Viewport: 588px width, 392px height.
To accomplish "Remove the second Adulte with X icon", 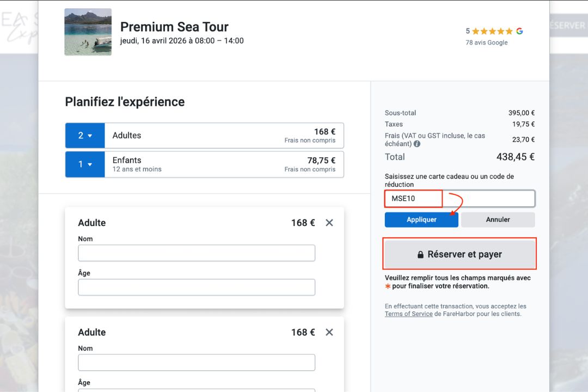I will coord(329,332).
